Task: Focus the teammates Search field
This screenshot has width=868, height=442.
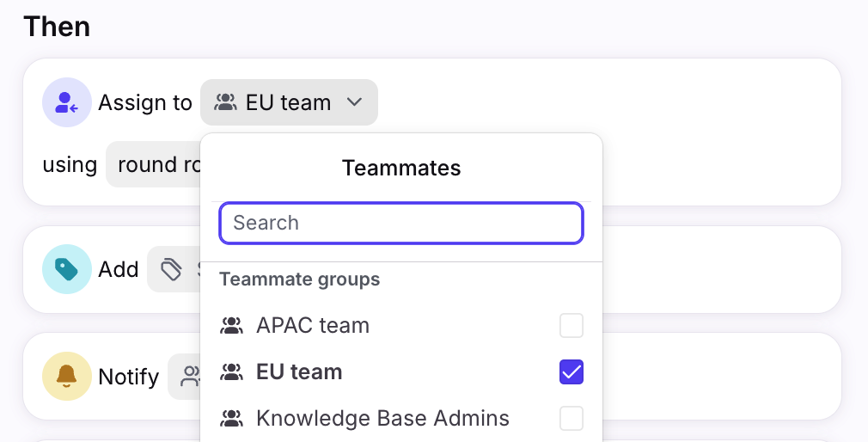Action: [401, 223]
